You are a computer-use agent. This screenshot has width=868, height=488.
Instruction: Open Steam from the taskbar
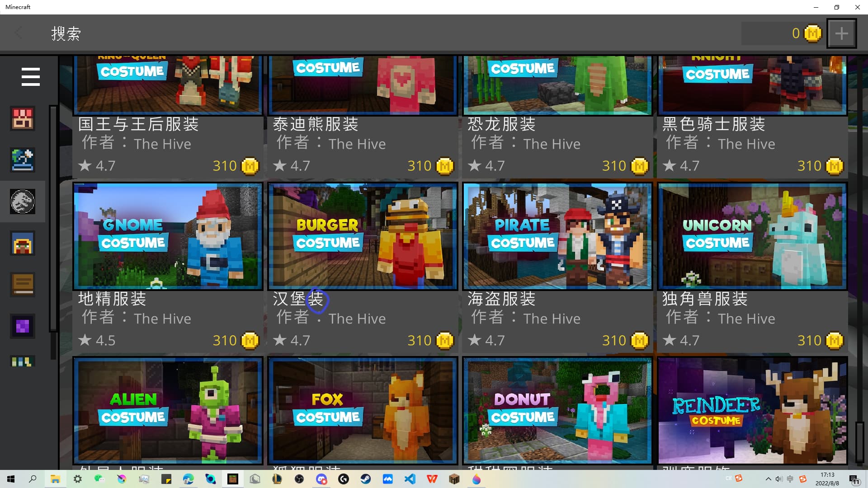[365, 479]
